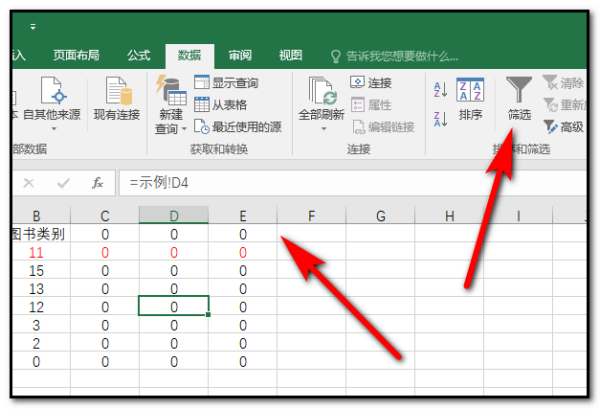Screen dimensions: 600x409
Task: Click the red cell with value 11
Action: coord(41,253)
